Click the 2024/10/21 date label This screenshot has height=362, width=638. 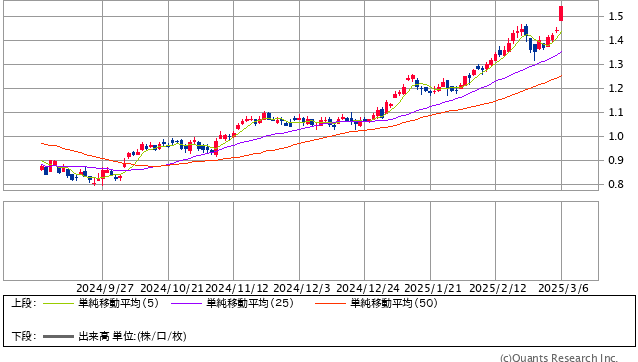[x=172, y=288]
